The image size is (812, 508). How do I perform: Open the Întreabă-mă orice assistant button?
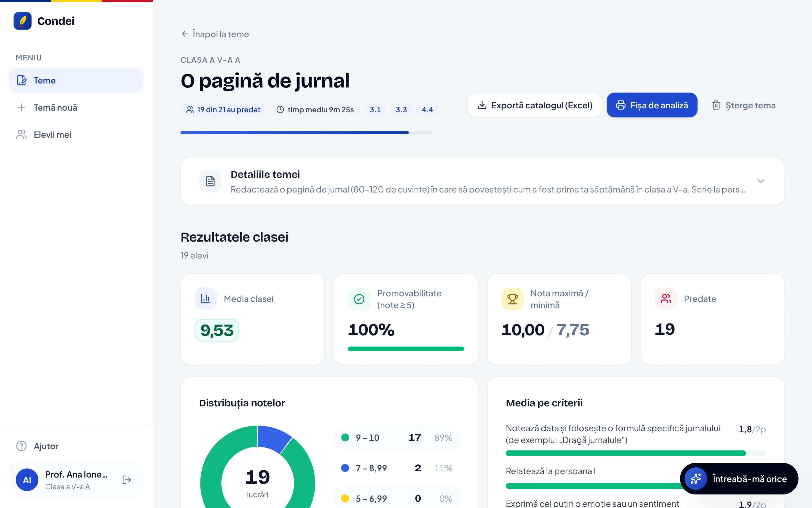click(x=739, y=478)
